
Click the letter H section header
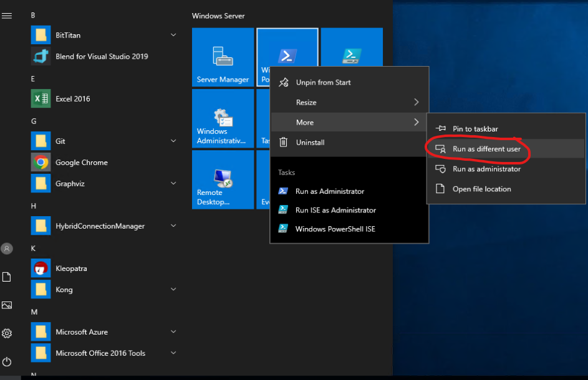tap(34, 206)
